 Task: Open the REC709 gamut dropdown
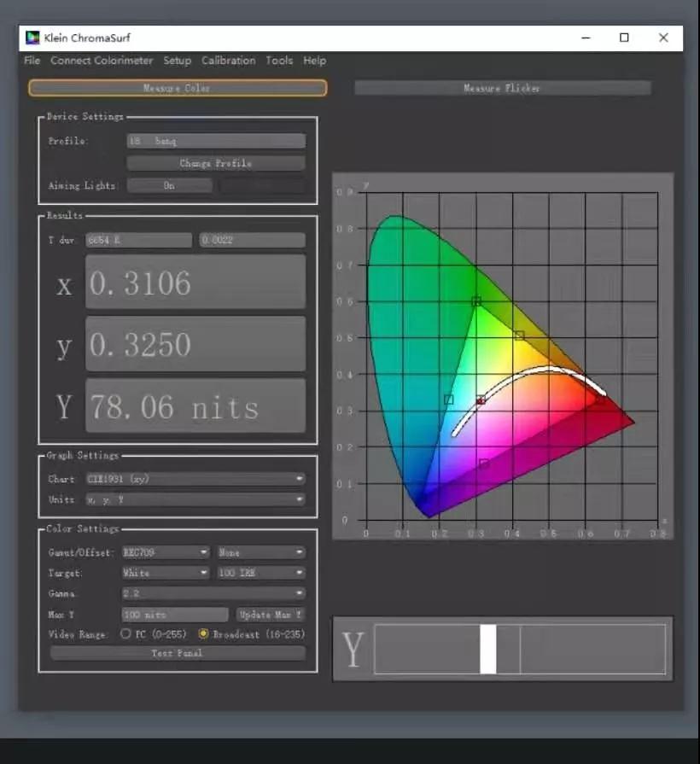pos(165,552)
